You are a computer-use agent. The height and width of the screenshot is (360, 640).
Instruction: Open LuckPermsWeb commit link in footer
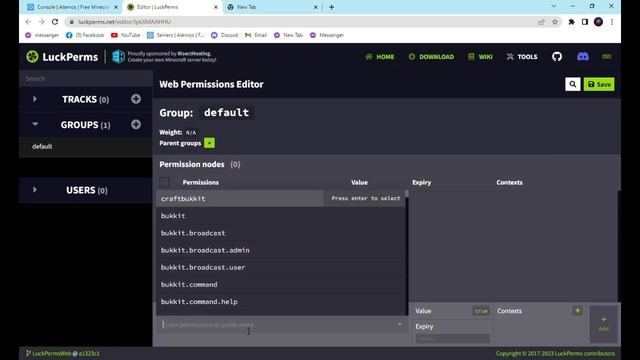63,353
